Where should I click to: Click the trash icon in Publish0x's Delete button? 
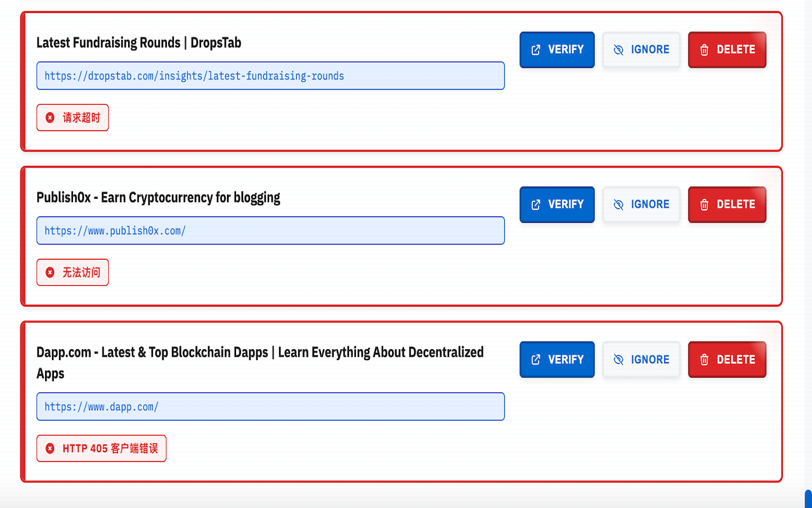click(704, 204)
